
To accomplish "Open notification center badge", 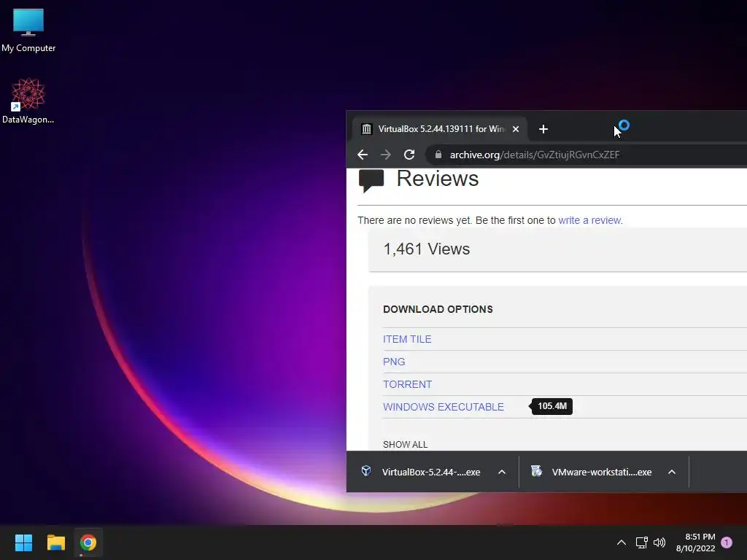I will pyautogui.click(x=727, y=542).
